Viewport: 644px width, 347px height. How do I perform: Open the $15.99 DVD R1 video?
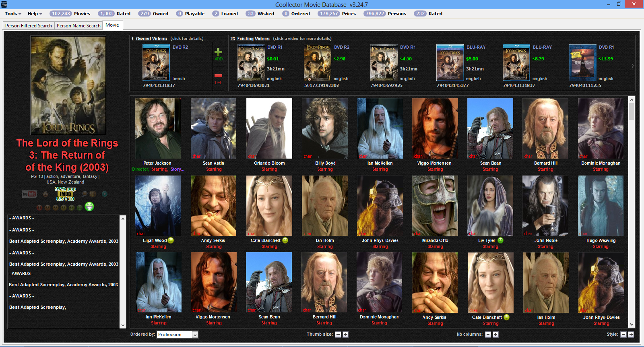pos(582,63)
